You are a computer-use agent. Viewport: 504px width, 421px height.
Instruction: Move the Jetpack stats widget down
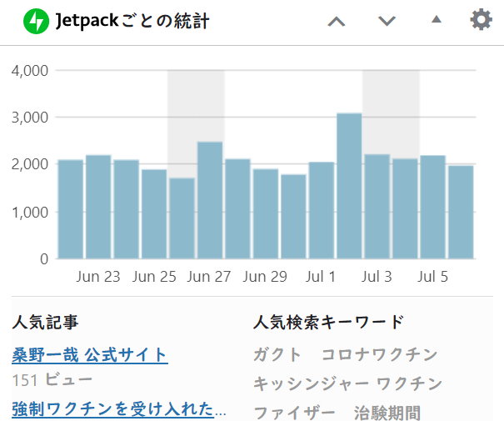[x=387, y=22]
